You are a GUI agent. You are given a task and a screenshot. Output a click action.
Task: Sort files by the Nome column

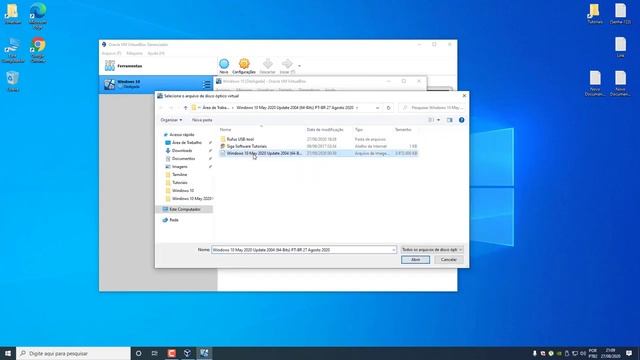226,130
